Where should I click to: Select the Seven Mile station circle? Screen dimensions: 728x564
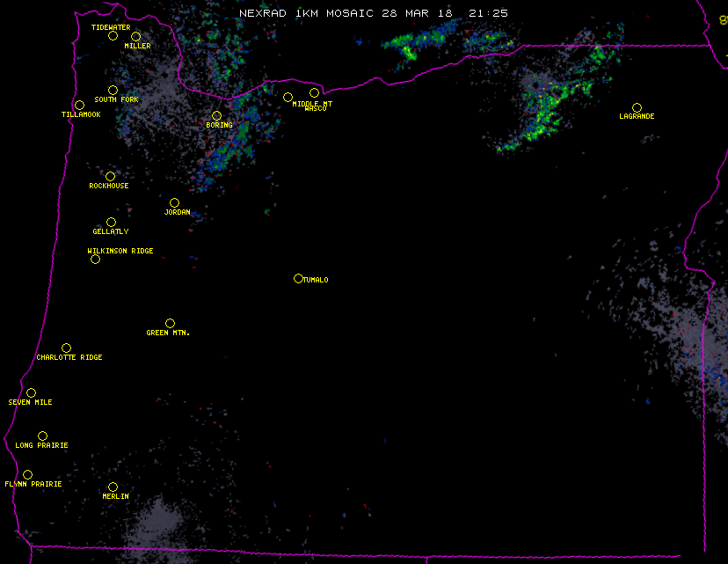tap(32, 393)
